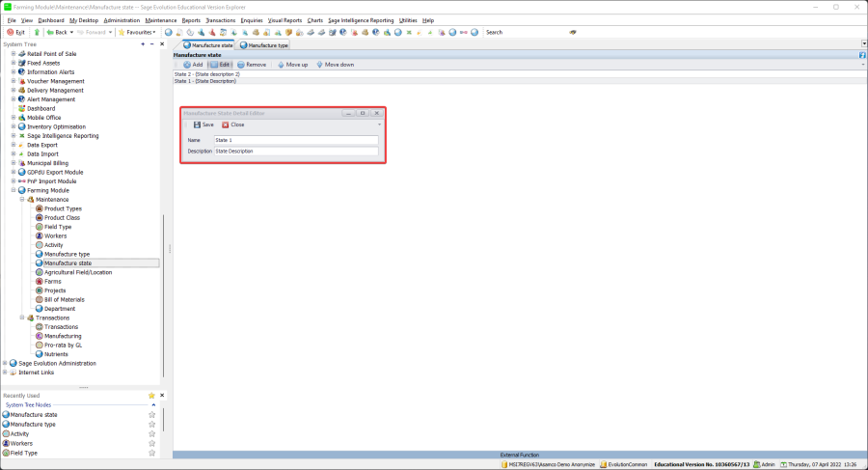Click the Edit button
Image resolution: width=868 pixels, height=470 pixels.
pyautogui.click(x=220, y=65)
